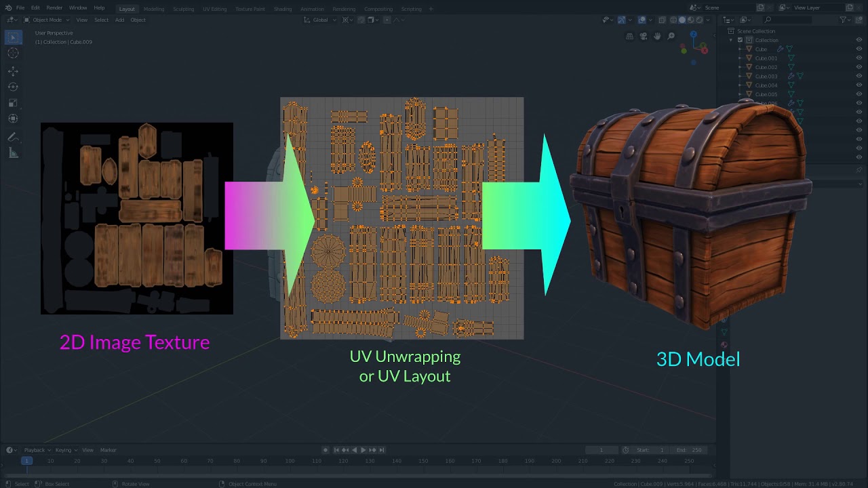Click the zoom view magnifier icon

(671, 36)
